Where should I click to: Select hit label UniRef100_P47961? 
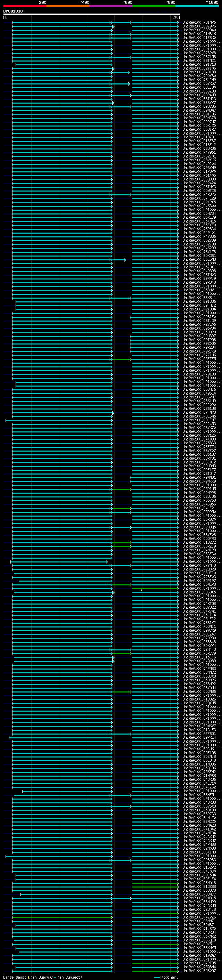[x=199, y=153]
